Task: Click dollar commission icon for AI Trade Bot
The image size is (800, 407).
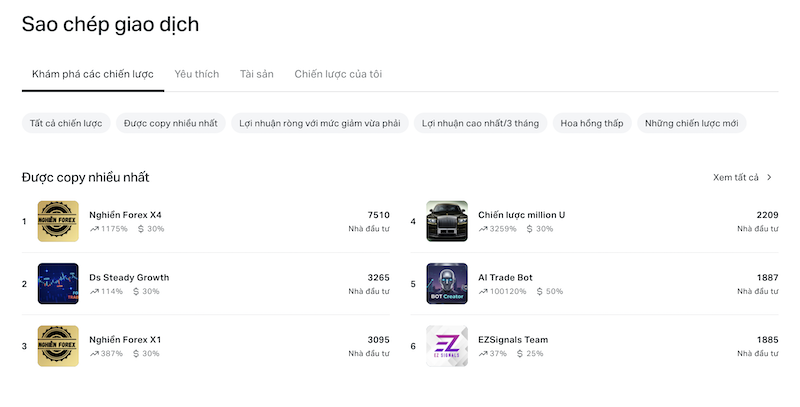Action: click(540, 292)
